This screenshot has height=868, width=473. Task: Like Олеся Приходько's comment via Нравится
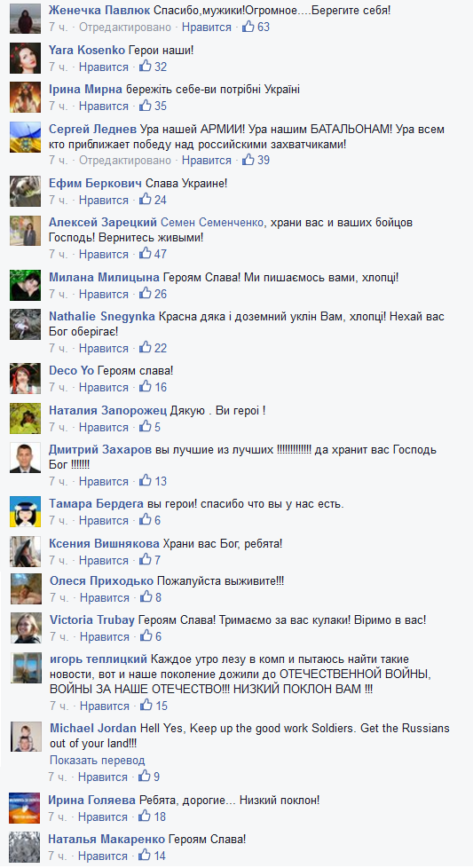(105, 597)
